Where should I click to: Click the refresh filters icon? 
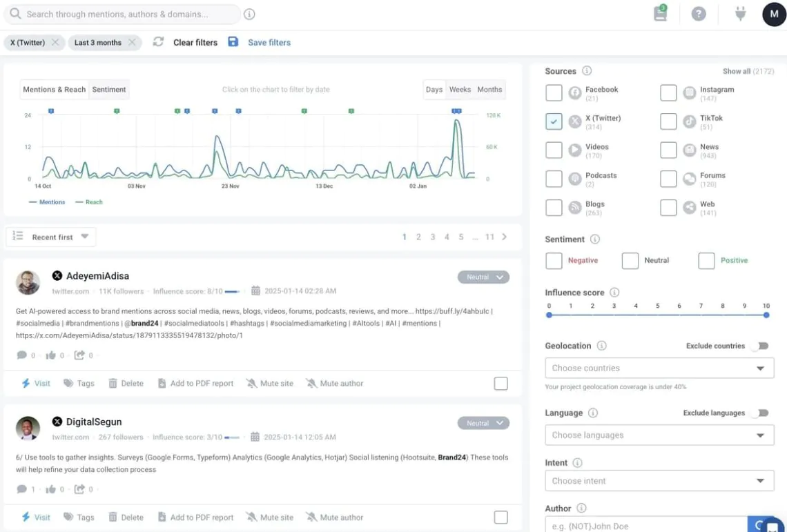coord(158,42)
